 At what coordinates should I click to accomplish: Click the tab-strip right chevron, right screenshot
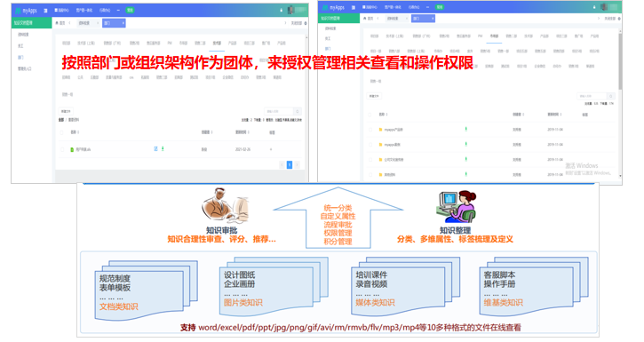coord(599,19)
